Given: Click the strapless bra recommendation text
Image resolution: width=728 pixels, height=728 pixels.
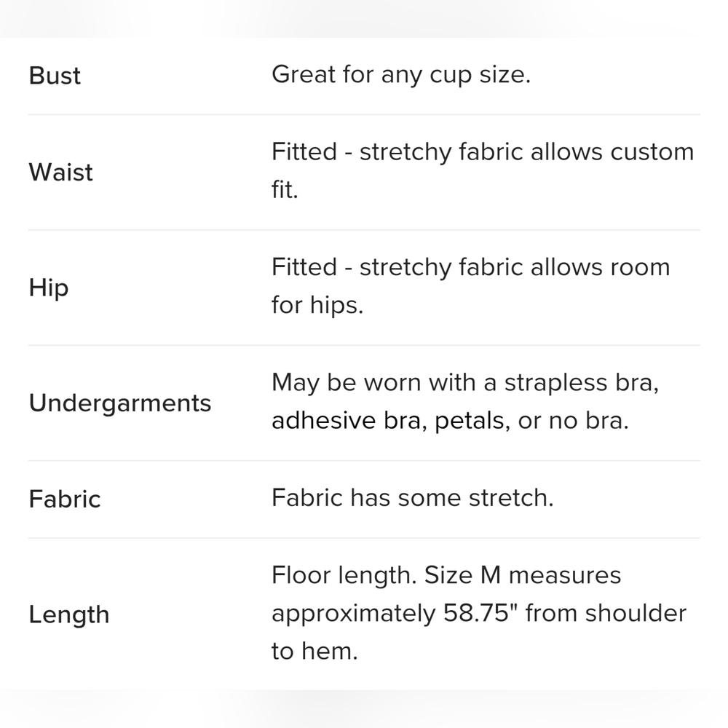Looking at the screenshot, I should coord(465,402).
